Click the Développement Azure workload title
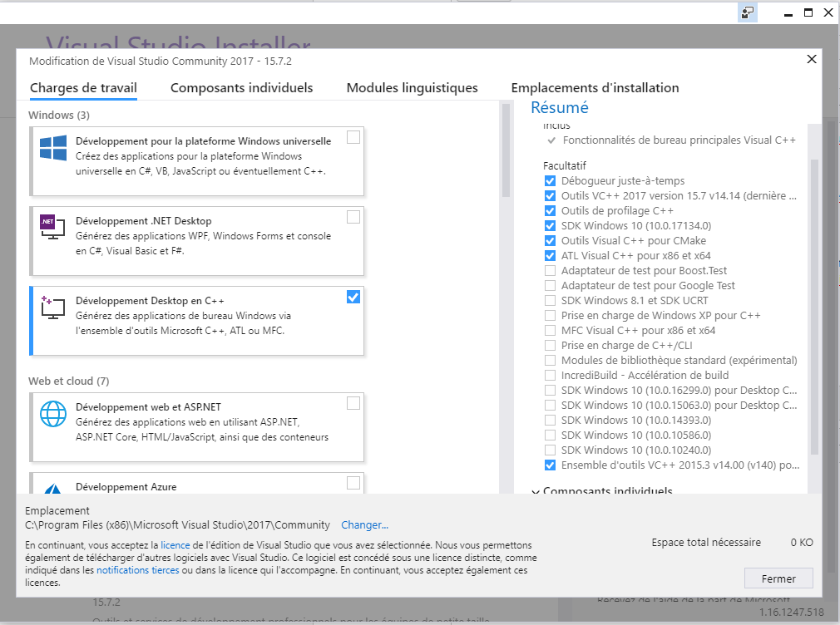The width and height of the screenshot is (840, 625). click(126, 487)
